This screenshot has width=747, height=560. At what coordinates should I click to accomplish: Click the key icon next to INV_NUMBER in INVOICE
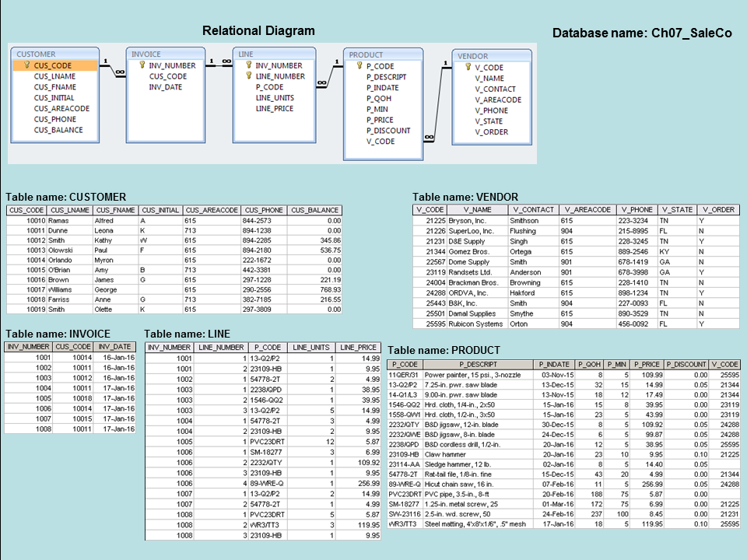click(x=142, y=65)
